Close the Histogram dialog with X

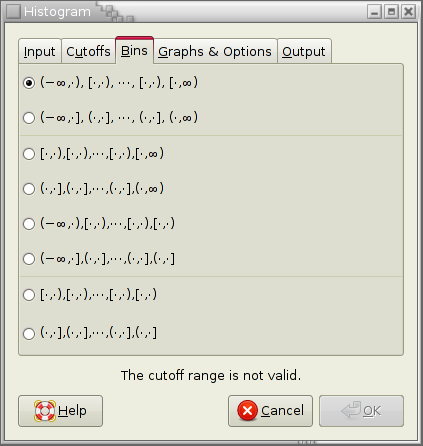408,12
